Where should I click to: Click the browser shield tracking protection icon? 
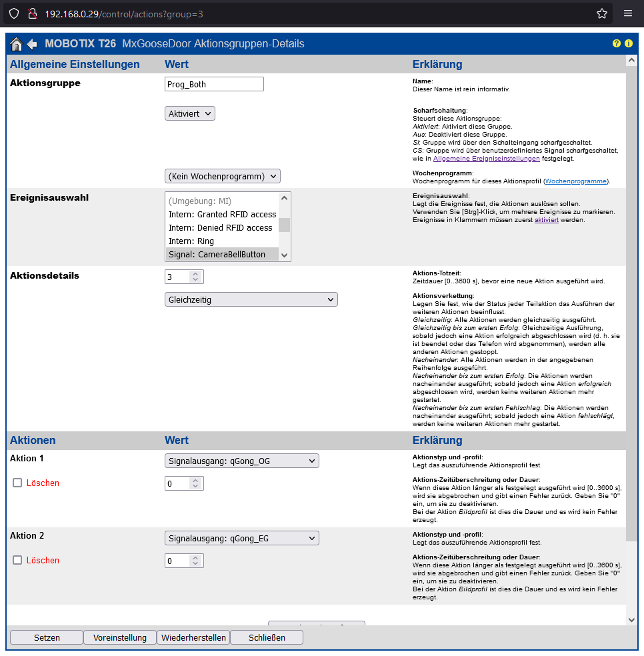14,14
